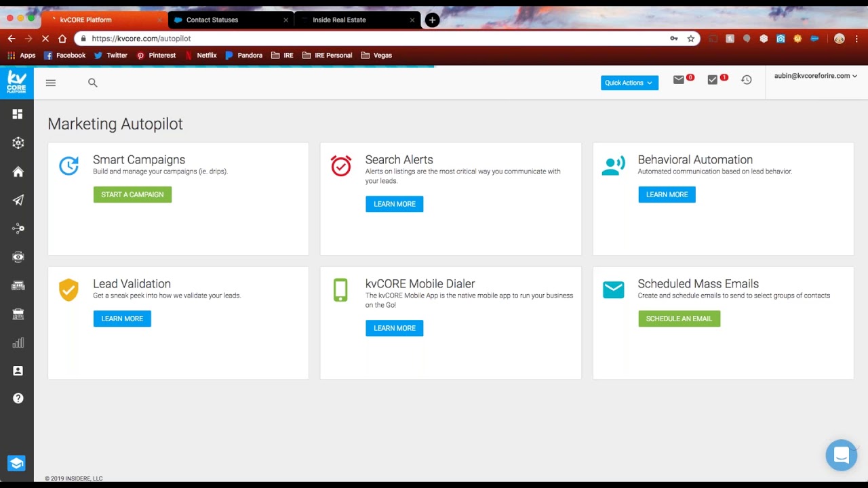Expand the aubin@kvcoreforire.com account menu
The height and width of the screenshot is (488, 868).
pos(816,76)
